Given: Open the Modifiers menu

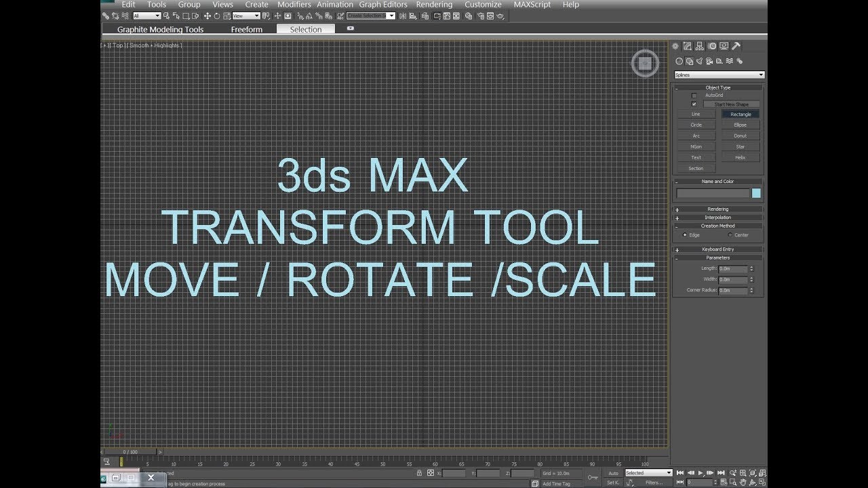Looking at the screenshot, I should click(294, 5).
